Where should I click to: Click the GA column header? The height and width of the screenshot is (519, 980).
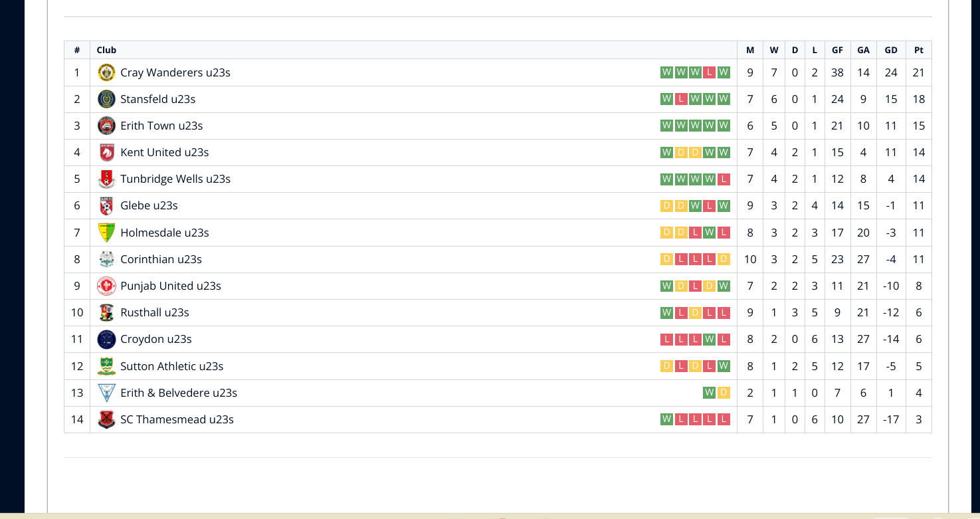tap(863, 50)
